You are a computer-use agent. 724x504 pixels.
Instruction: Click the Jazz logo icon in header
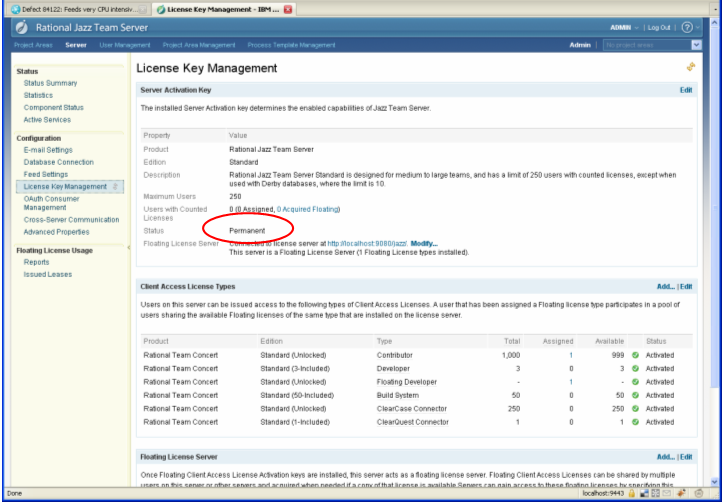coord(21,27)
